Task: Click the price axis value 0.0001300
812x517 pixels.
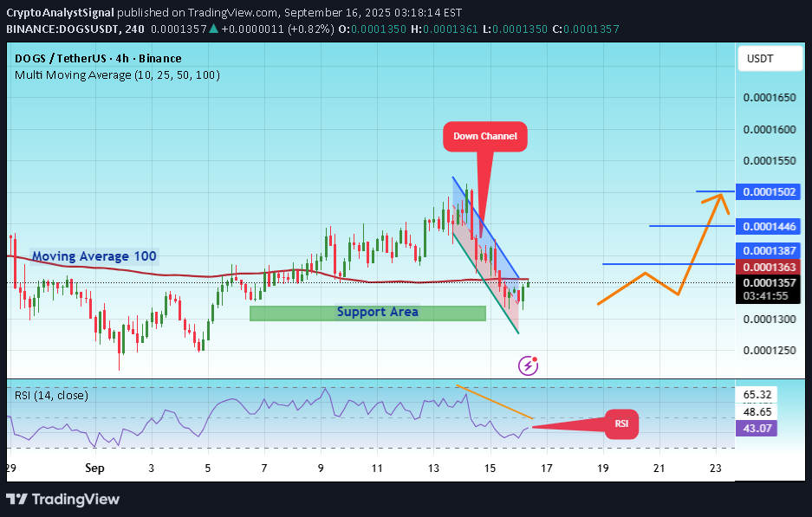Action: pos(769,320)
